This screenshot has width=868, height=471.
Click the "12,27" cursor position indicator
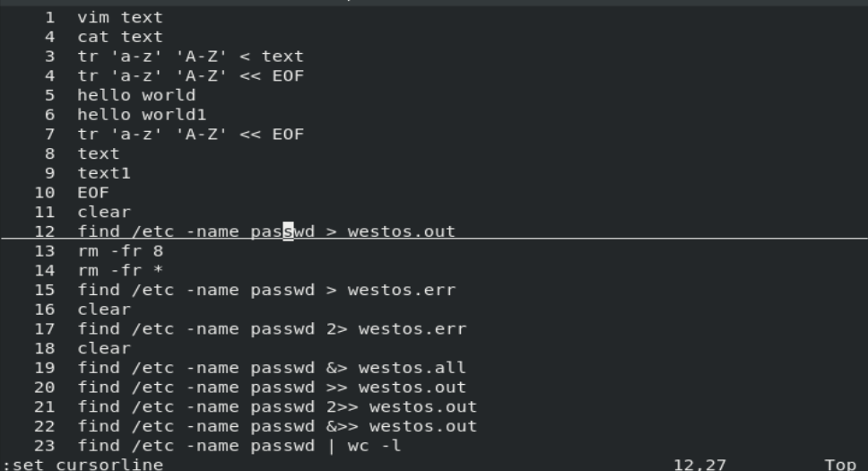[x=700, y=464]
